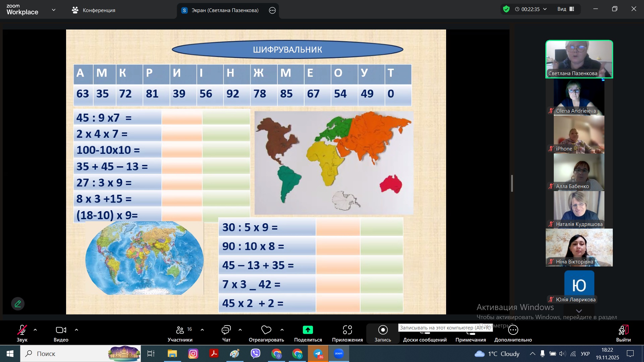
Task: Expand video options arrow beside Видео
Action: 76,330
